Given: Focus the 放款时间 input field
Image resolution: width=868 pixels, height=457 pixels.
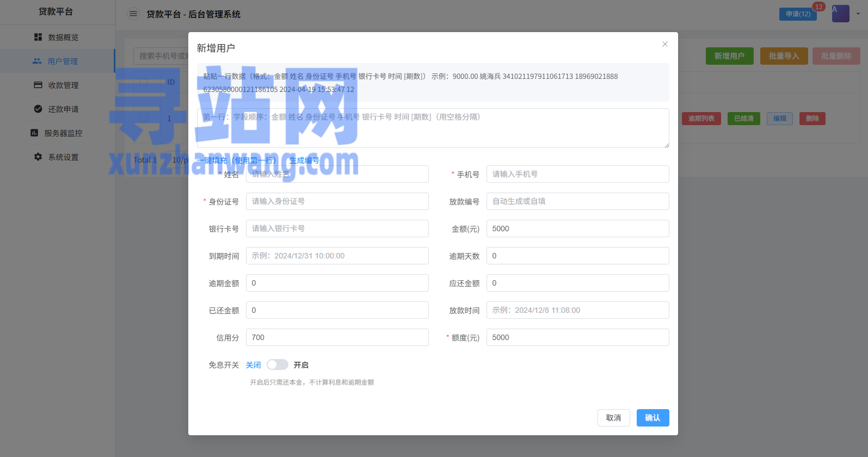Looking at the screenshot, I should [x=578, y=310].
